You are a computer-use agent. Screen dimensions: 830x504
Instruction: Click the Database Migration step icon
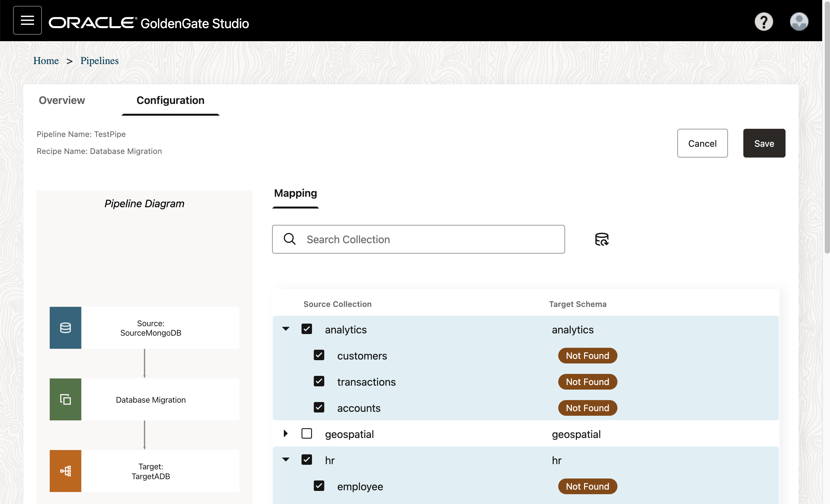[x=65, y=399]
